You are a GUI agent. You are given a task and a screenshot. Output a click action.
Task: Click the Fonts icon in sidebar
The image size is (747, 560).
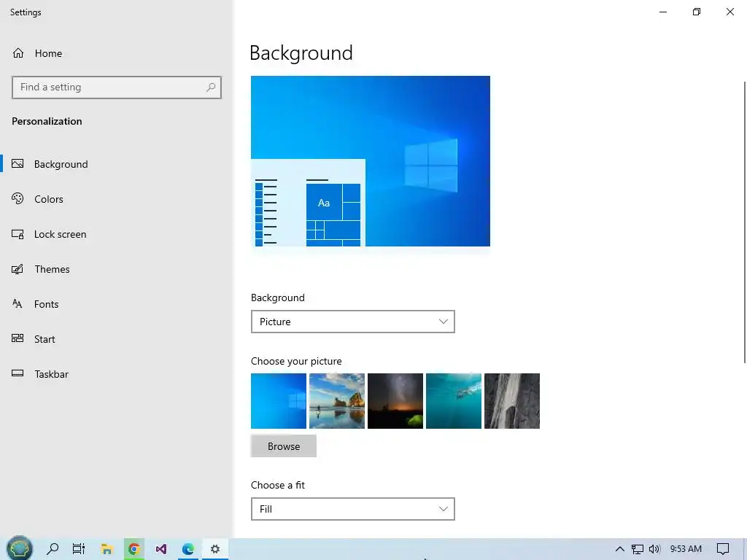coord(18,304)
